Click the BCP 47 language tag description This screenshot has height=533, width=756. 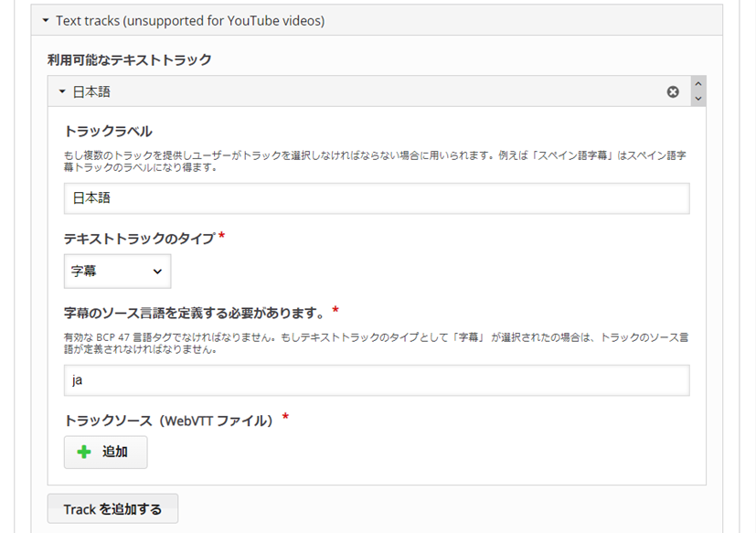coord(376,343)
